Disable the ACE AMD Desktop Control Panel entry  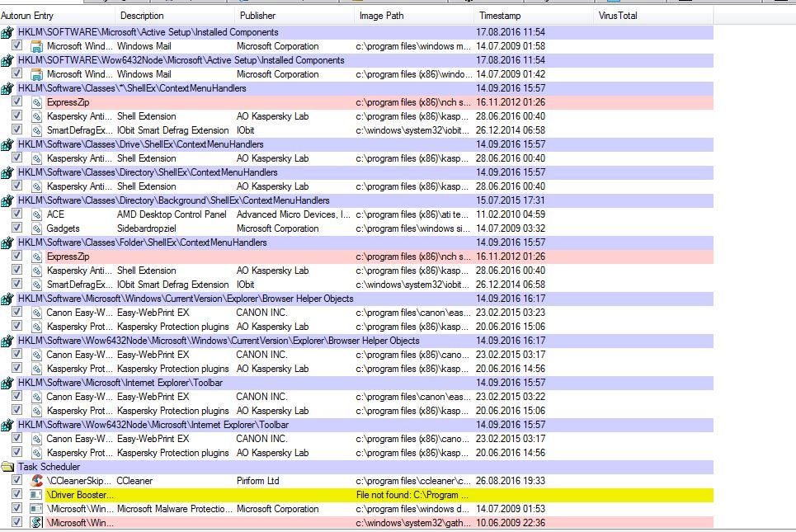tap(16, 214)
